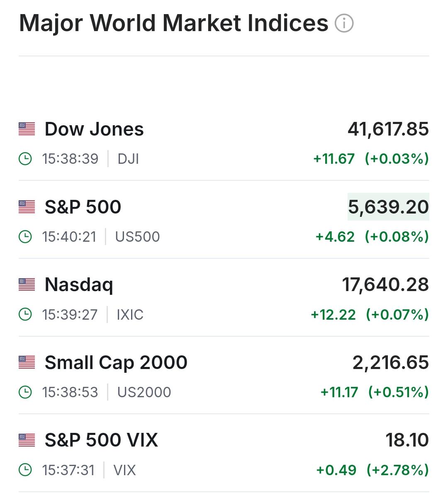Click the highlighted S&P 500 price 5,639.20

[x=388, y=207]
